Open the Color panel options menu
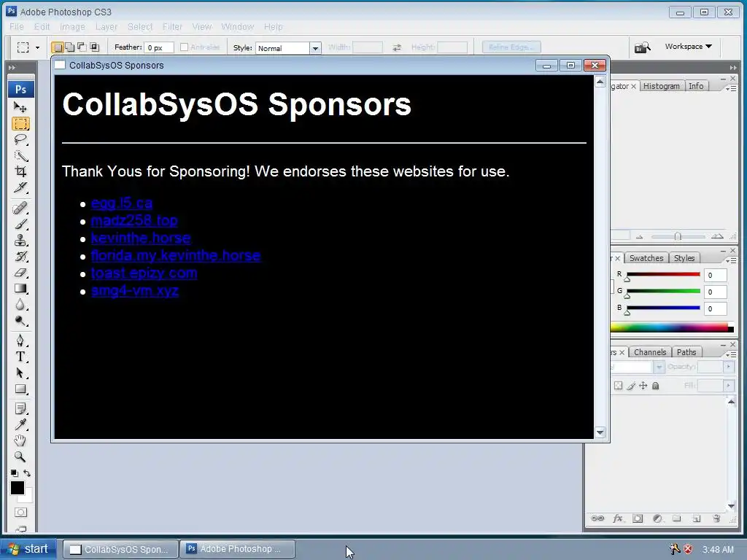The width and height of the screenshot is (747, 560). tap(731, 260)
